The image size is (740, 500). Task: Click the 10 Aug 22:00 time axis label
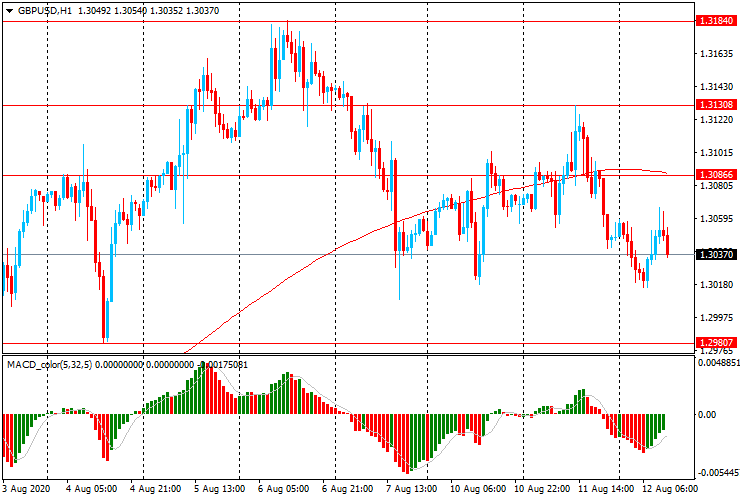pos(542,488)
